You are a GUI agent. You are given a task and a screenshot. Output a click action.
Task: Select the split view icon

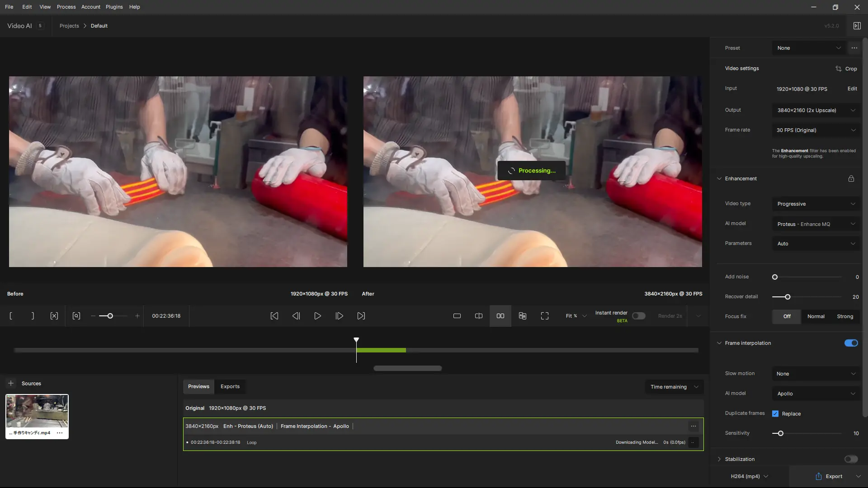pos(479,316)
